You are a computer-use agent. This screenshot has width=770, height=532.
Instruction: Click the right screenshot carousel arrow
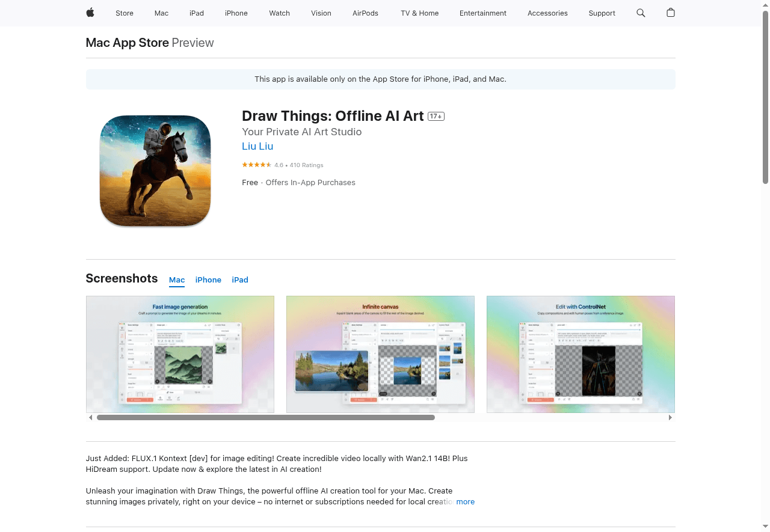click(670, 417)
